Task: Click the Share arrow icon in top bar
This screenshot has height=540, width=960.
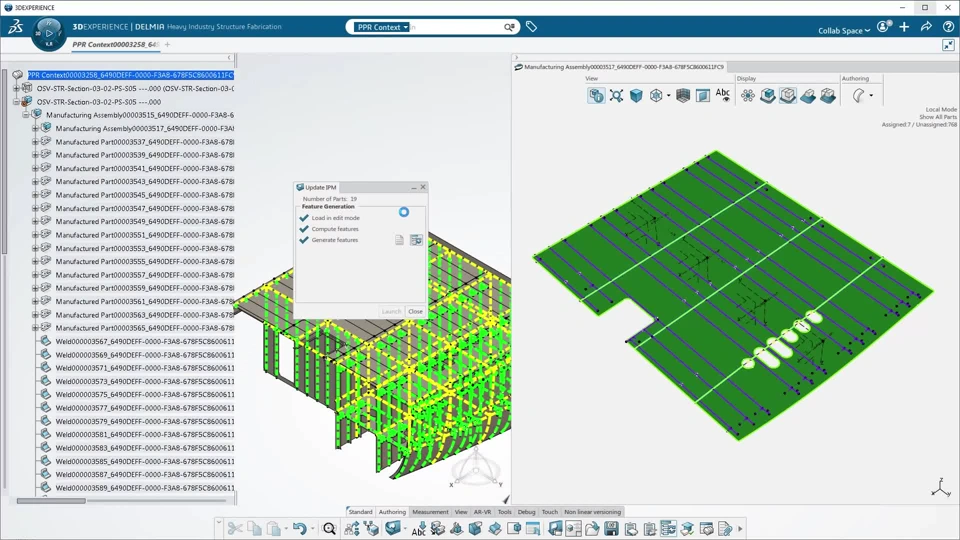Action: click(926, 27)
